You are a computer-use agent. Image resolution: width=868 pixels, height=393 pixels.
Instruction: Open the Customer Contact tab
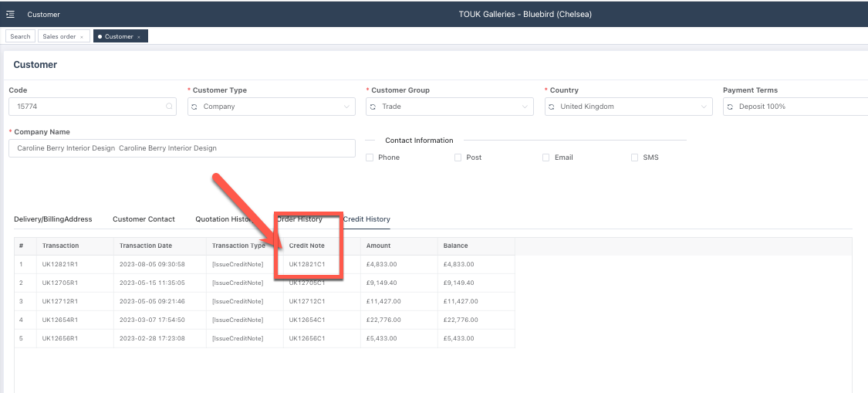(144, 219)
